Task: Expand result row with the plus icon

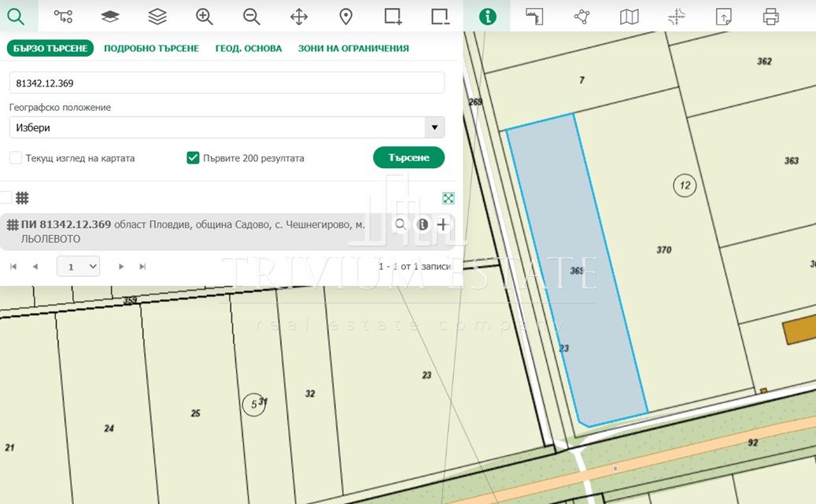Action: click(x=443, y=225)
